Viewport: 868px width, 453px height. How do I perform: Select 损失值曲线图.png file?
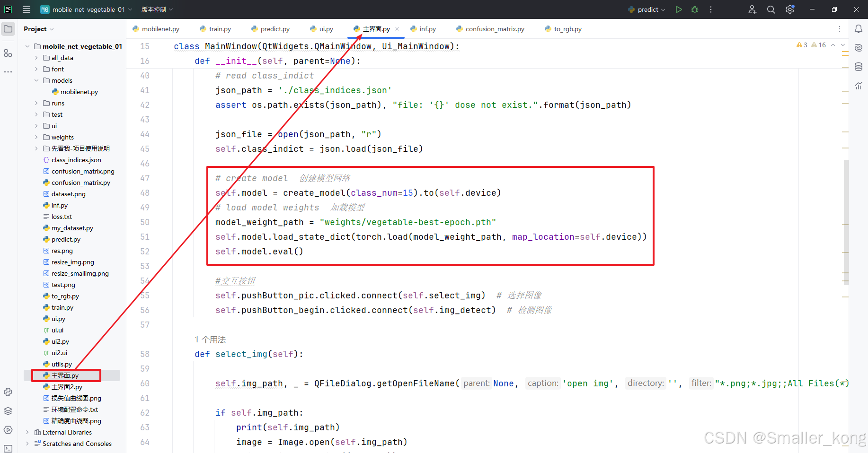coord(76,398)
